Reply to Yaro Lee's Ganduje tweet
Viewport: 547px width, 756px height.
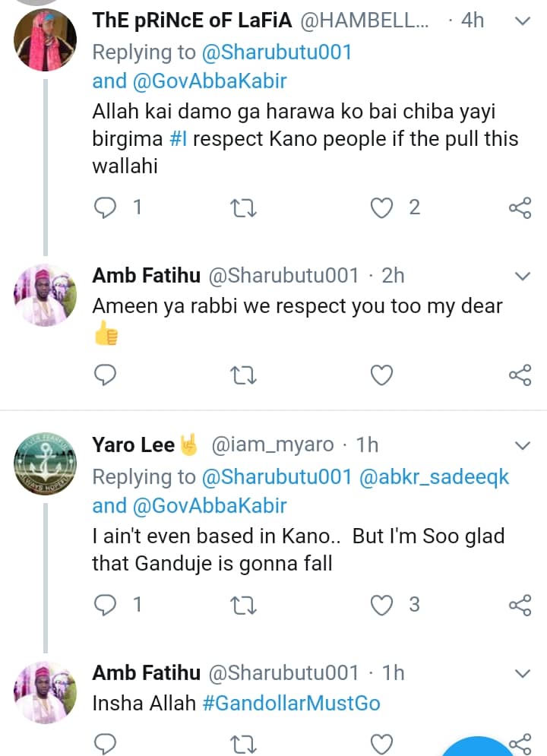point(107,605)
